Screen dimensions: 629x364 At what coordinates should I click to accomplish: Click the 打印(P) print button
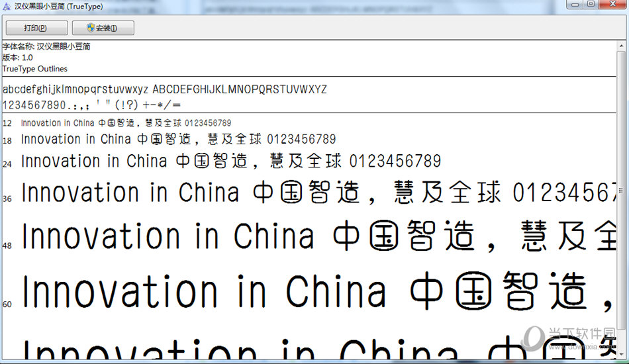37,28
